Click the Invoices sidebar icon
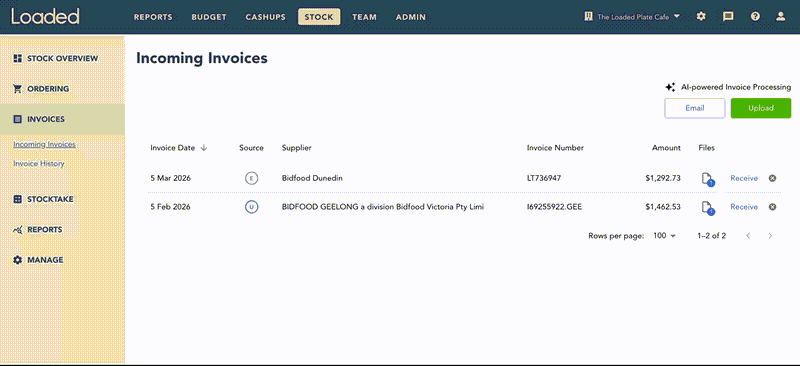Screen dimensions: 800x366 coord(17,119)
